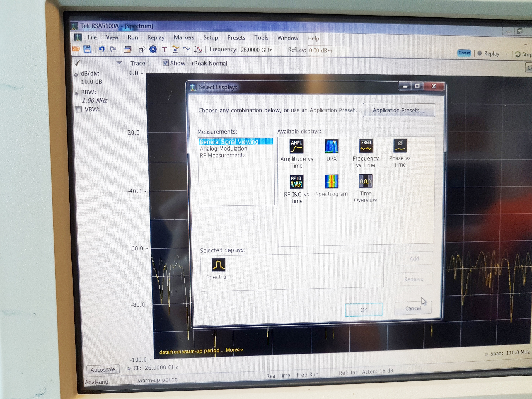
Task: Click the blue Preset button
Action: [x=464, y=53]
